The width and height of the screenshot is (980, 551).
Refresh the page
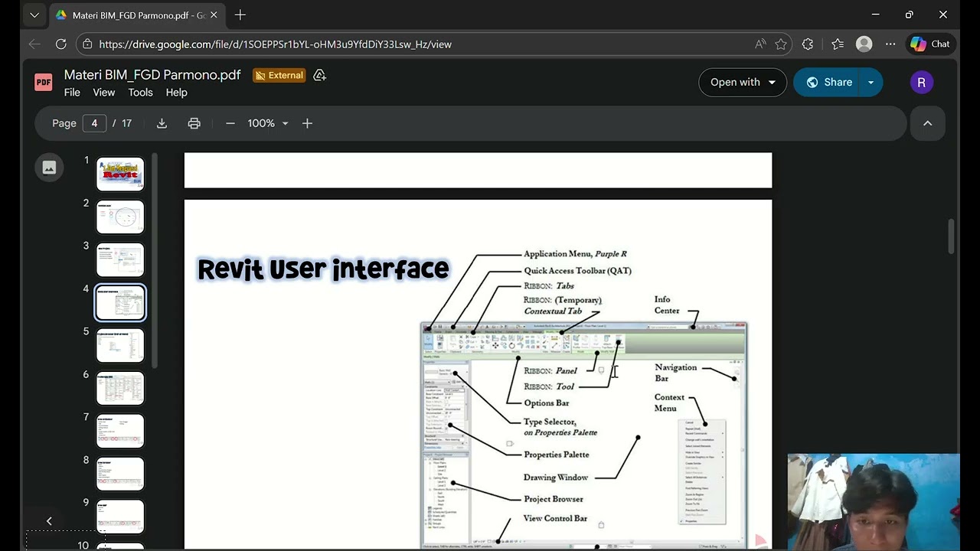click(61, 44)
